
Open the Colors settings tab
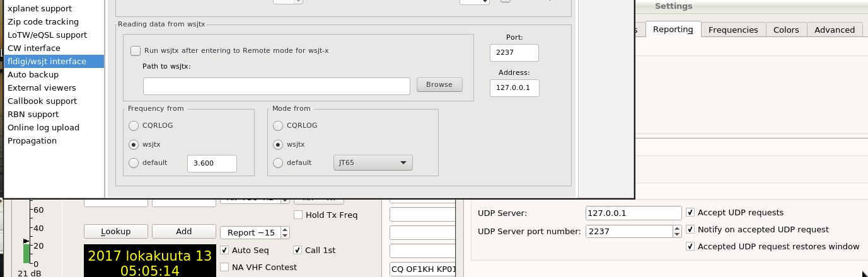tap(786, 30)
